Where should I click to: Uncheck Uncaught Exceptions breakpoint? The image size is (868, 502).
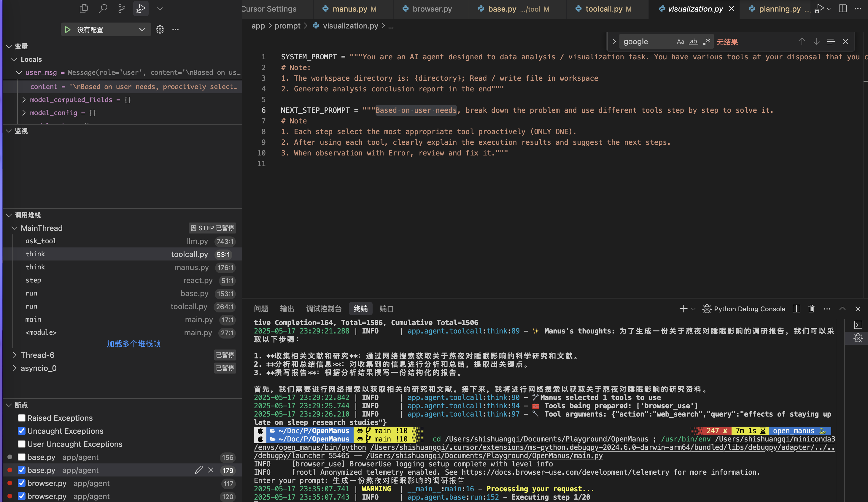22,431
